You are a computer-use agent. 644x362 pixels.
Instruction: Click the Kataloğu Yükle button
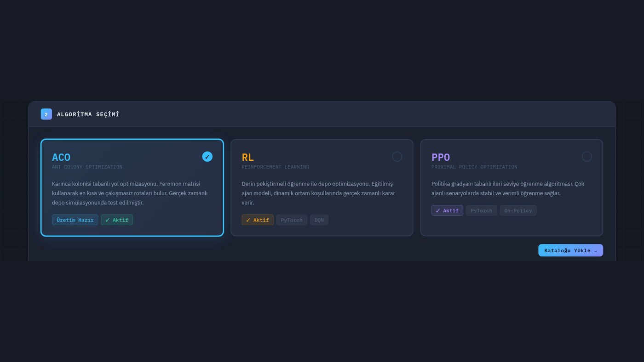pos(570,250)
